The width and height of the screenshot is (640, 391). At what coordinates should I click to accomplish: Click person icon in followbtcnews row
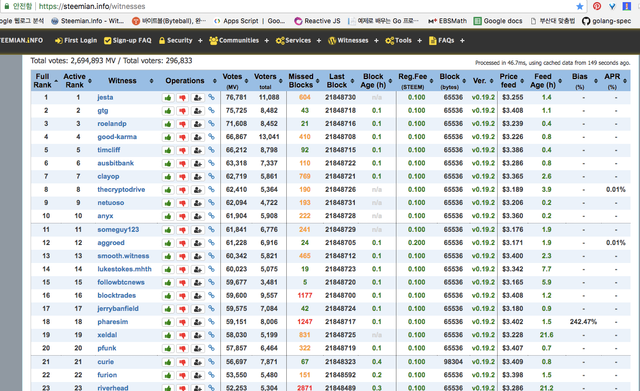(x=198, y=283)
